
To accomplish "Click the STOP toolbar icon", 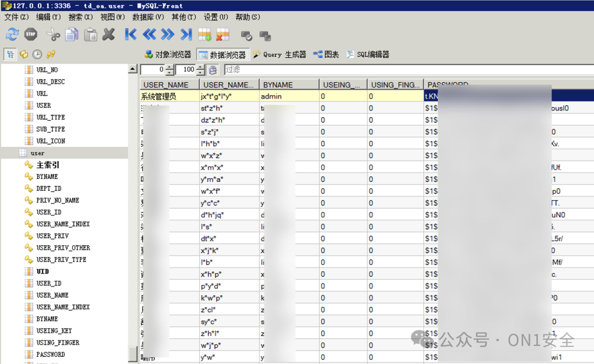I will click(31, 35).
